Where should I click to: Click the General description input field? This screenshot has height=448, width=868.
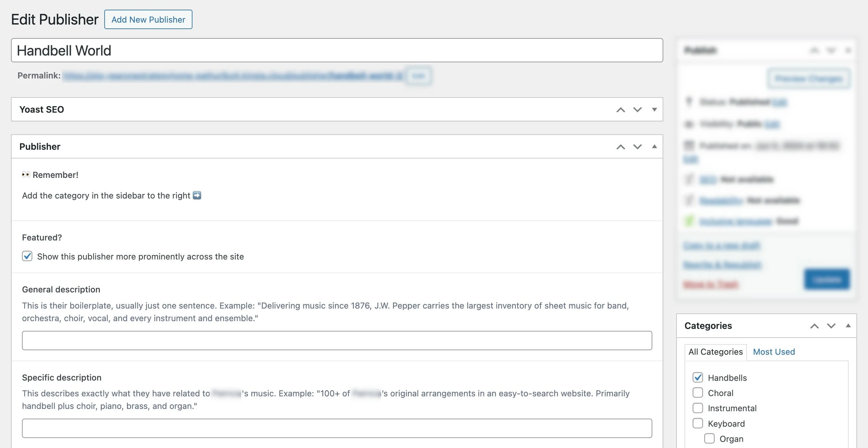(x=337, y=340)
